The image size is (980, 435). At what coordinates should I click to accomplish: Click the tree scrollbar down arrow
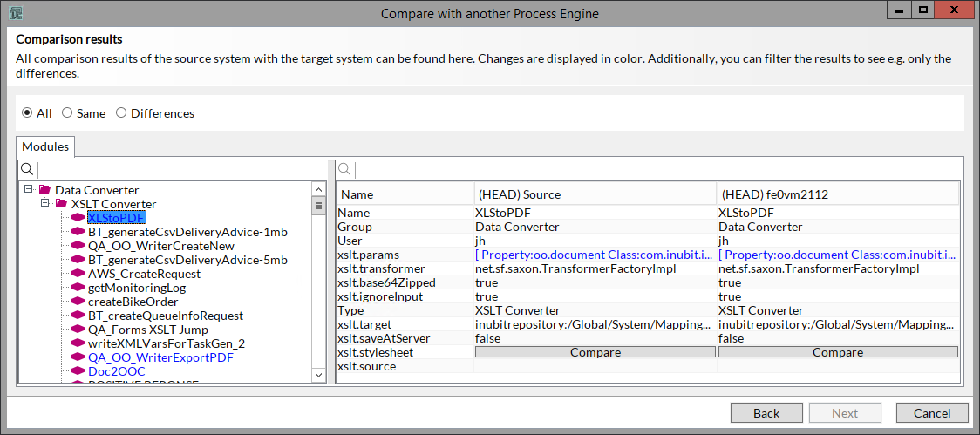point(318,374)
